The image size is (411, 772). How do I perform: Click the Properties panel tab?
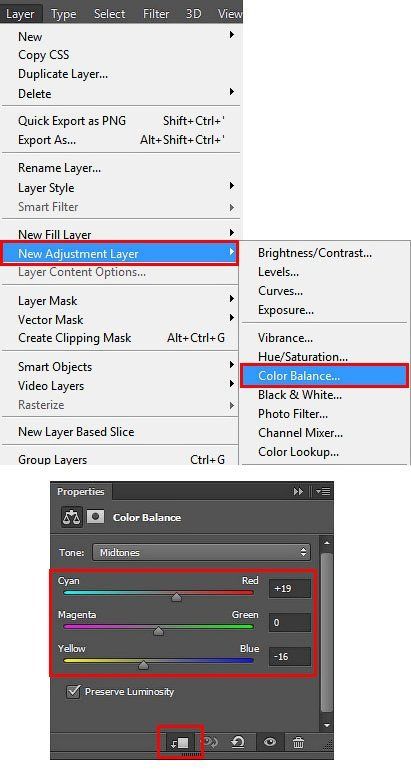pyautogui.click(x=81, y=491)
